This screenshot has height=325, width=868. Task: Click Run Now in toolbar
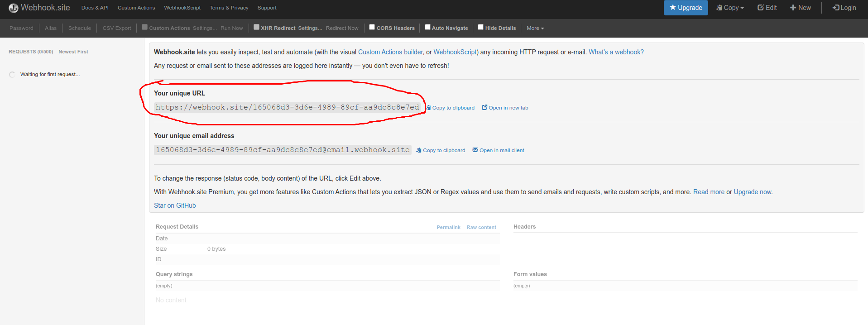232,28
